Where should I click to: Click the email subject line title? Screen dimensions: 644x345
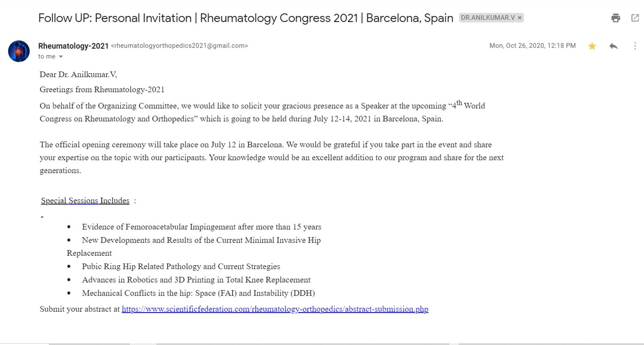coord(246,18)
